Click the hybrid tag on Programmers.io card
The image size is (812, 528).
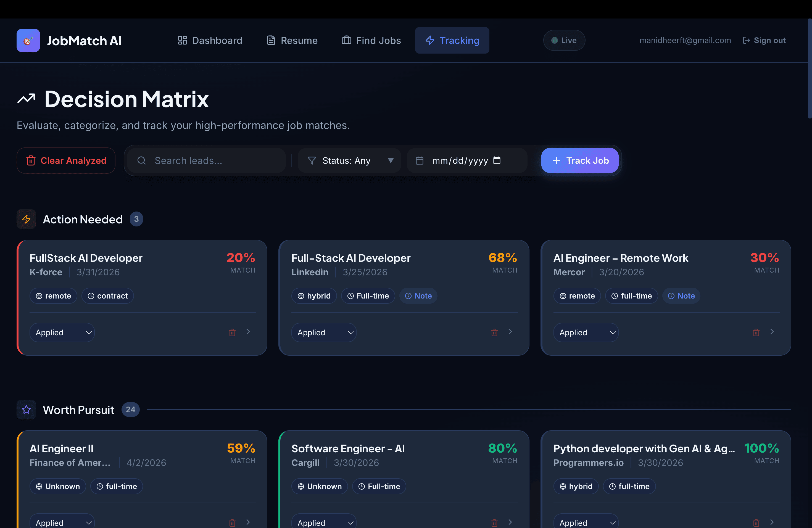(x=576, y=486)
